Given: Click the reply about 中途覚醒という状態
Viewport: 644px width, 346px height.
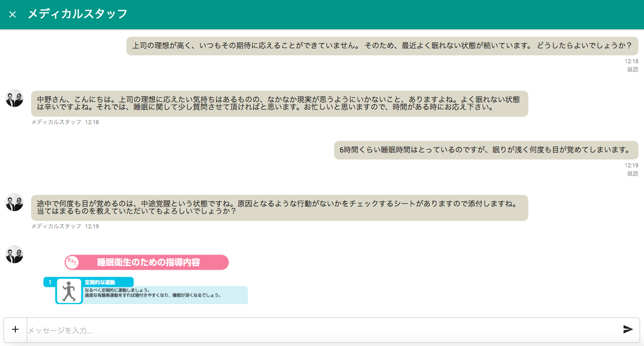Looking at the screenshot, I should click(x=280, y=208).
